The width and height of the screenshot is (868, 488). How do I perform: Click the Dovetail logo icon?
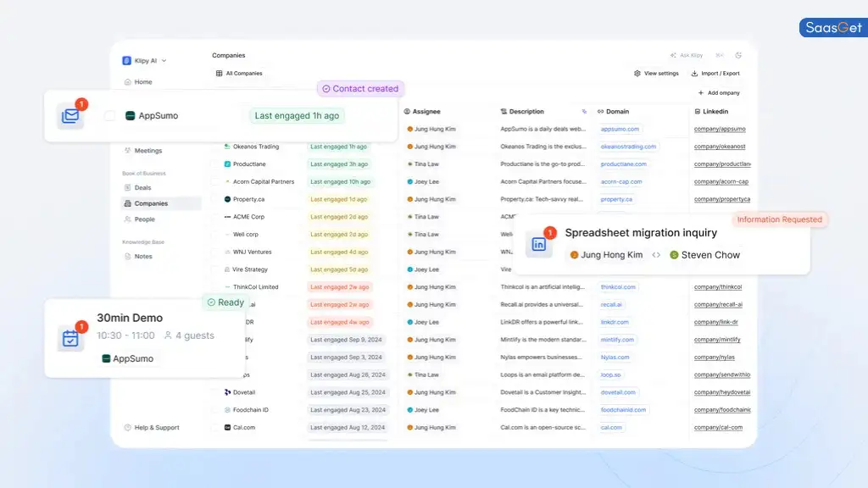coord(227,392)
